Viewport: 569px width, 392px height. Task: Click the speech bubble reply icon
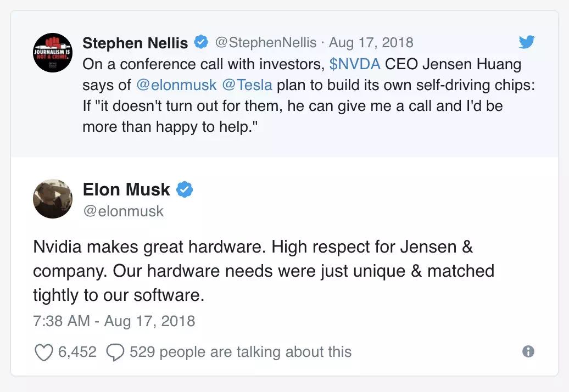point(115,352)
